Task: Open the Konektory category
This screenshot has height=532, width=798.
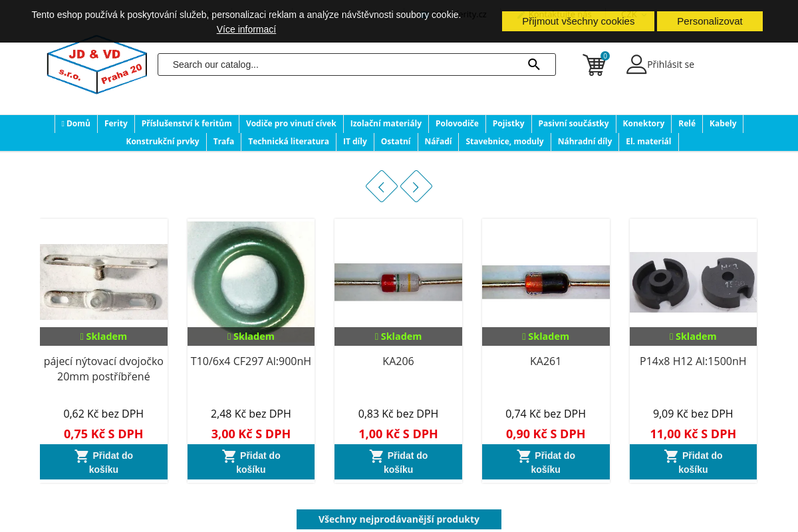Action: pos(644,124)
